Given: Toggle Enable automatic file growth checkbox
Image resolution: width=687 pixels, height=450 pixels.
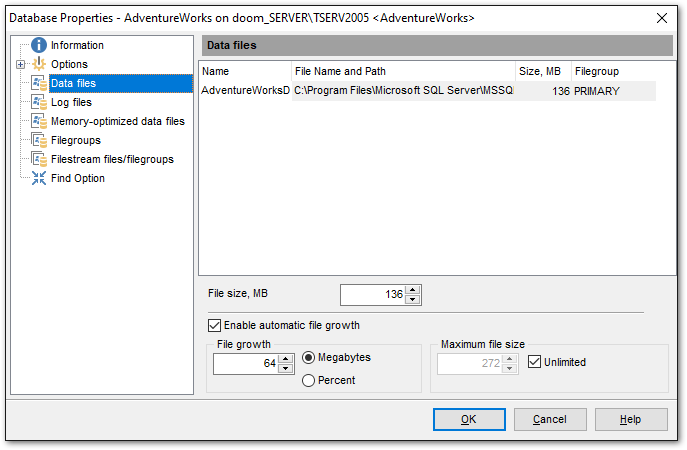Looking at the screenshot, I should point(214,326).
